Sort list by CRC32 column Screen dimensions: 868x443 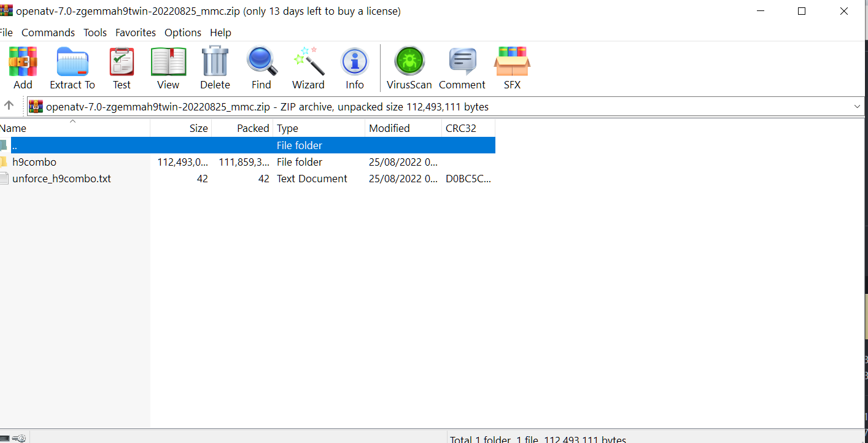[468, 128]
